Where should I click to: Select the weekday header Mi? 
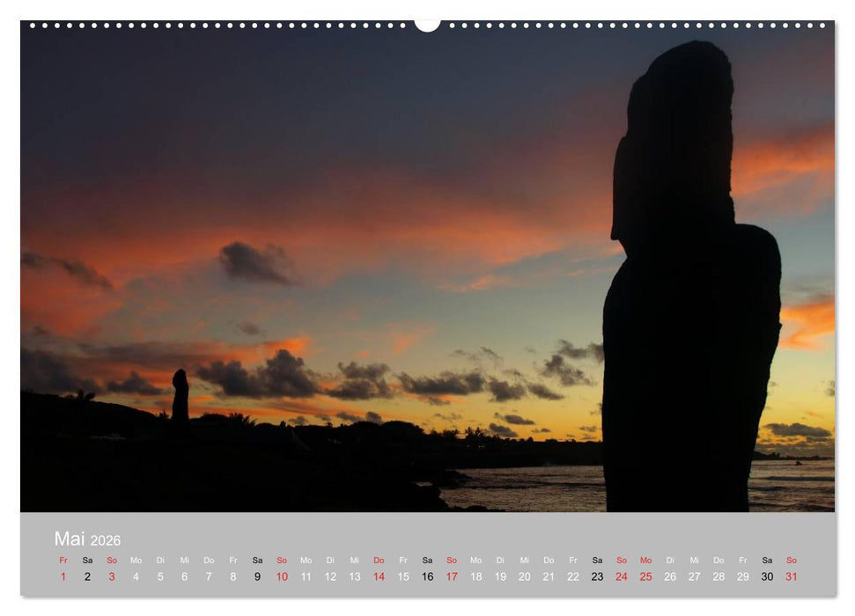coord(182,559)
